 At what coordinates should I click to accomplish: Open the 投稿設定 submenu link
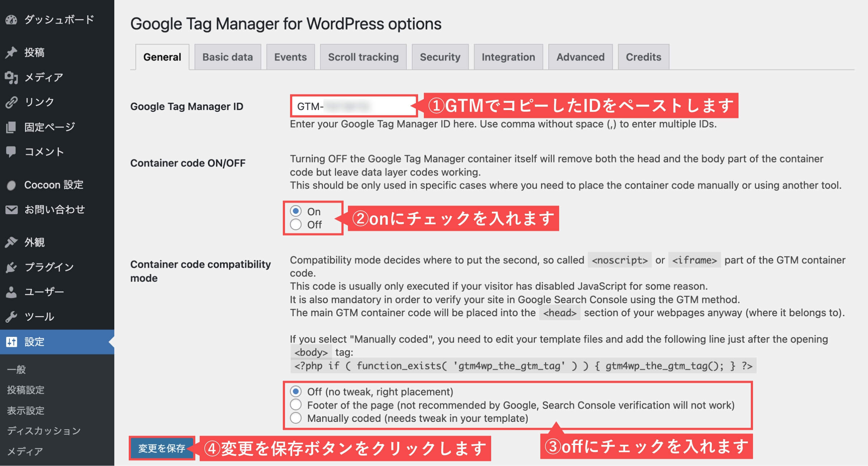pyautogui.click(x=26, y=390)
